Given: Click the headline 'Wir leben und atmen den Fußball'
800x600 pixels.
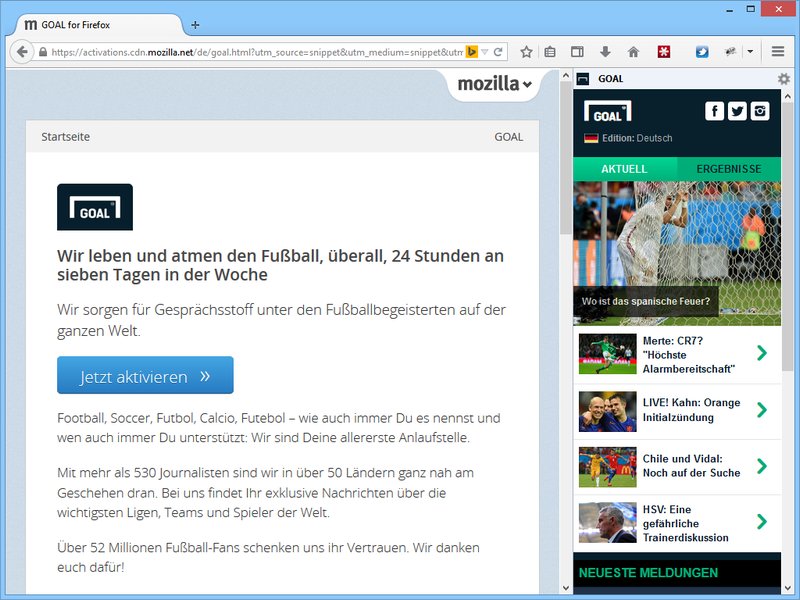Looking at the screenshot, I should click(x=280, y=265).
